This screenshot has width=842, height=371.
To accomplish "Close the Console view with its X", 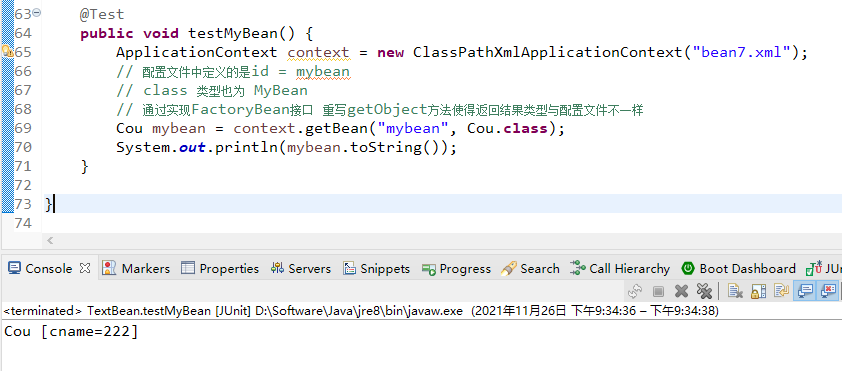I will (x=85, y=268).
